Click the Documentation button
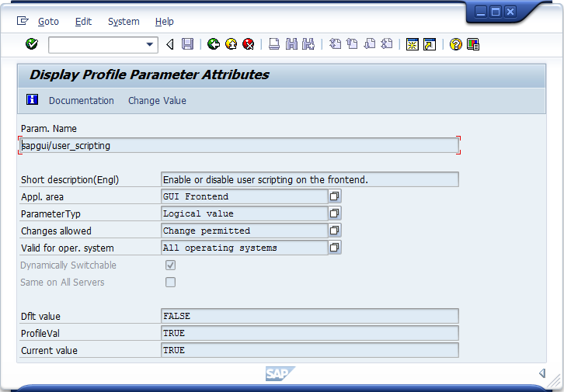This screenshot has height=392, width=564. (x=82, y=101)
